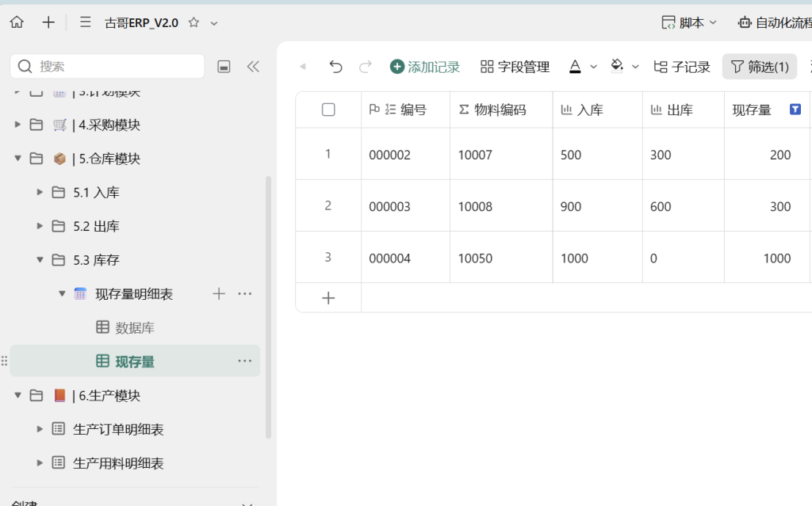Open more options for 现存量 view
Image resolution: width=812 pixels, height=506 pixels.
pyautogui.click(x=244, y=361)
